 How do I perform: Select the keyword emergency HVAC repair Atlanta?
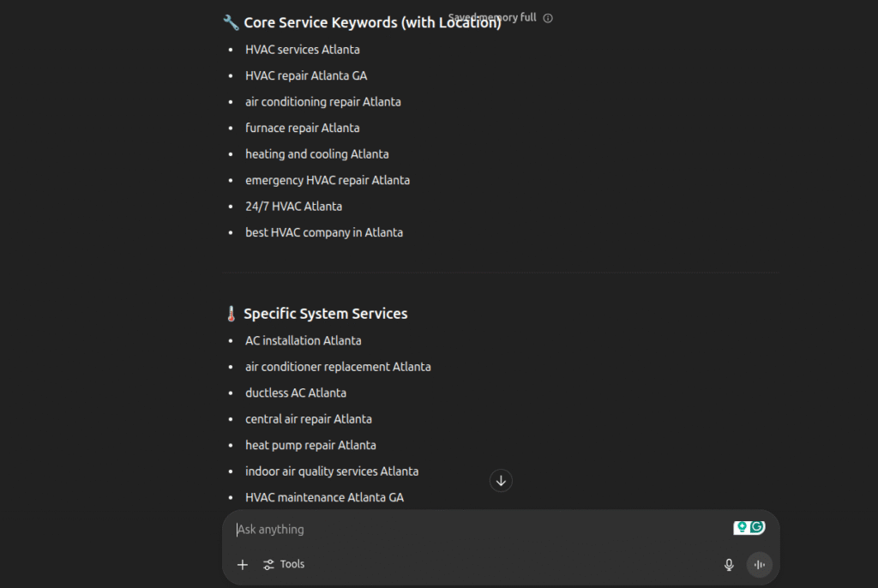point(328,180)
